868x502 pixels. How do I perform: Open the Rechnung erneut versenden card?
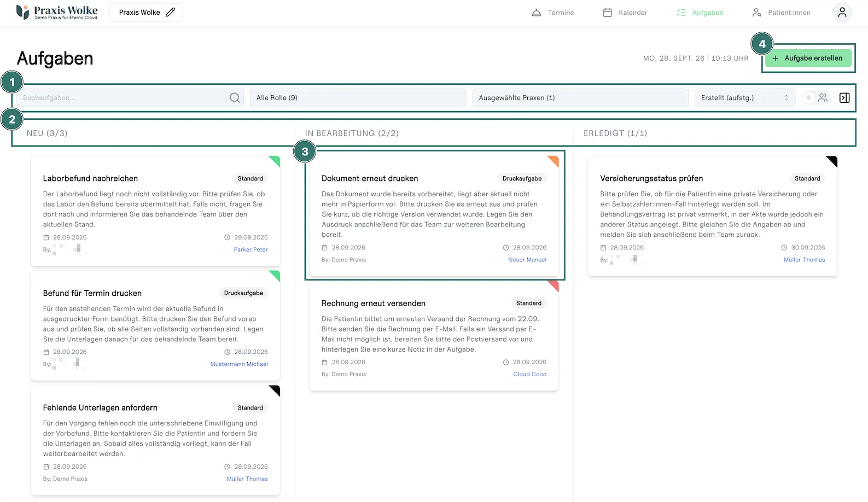click(434, 336)
